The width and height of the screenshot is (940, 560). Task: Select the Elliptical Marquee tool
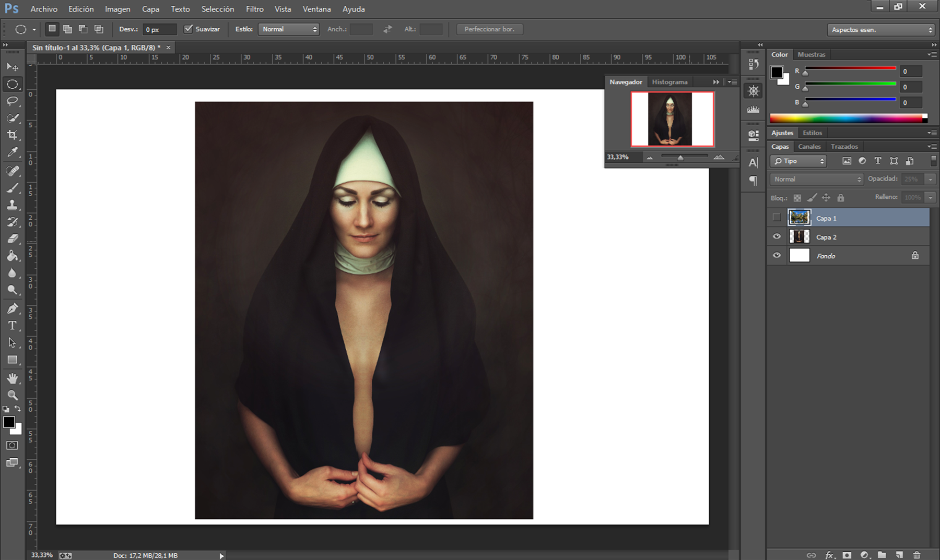[x=13, y=84]
